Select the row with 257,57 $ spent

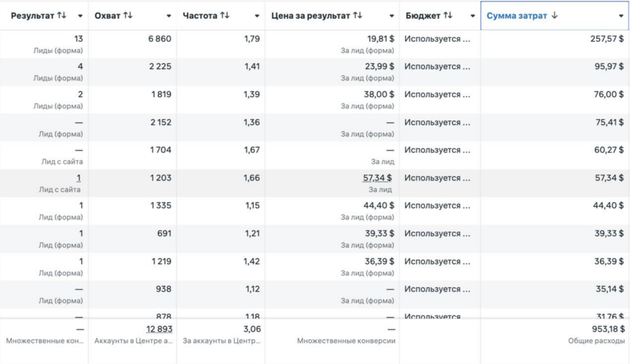tap(315, 44)
